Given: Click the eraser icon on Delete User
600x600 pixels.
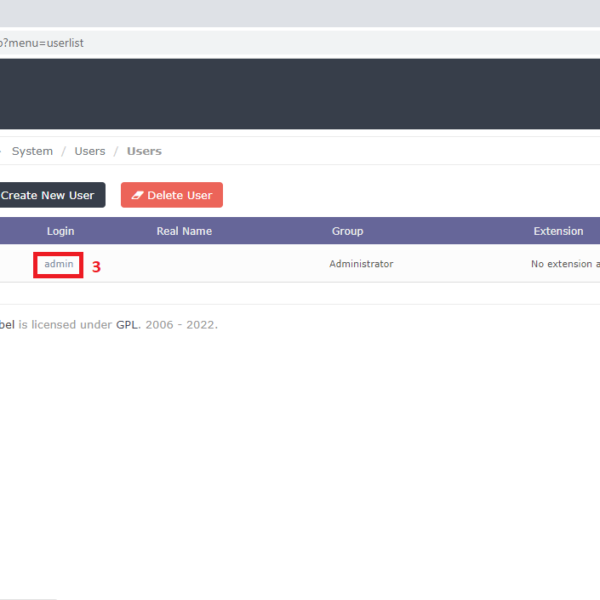Looking at the screenshot, I should (137, 195).
